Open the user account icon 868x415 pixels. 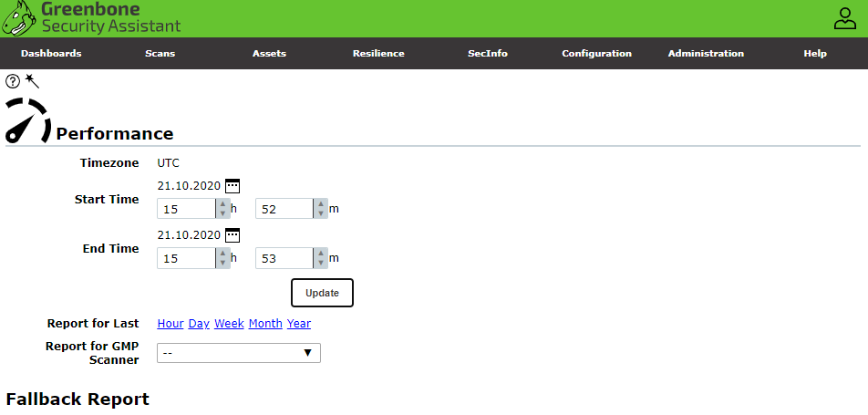click(x=845, y=18)
